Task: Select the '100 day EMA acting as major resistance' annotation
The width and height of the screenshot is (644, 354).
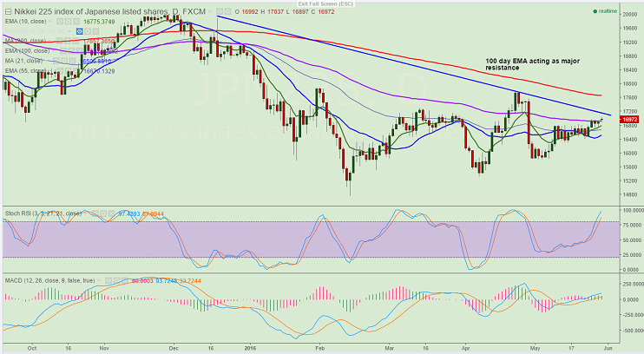Action: (532, 64)
